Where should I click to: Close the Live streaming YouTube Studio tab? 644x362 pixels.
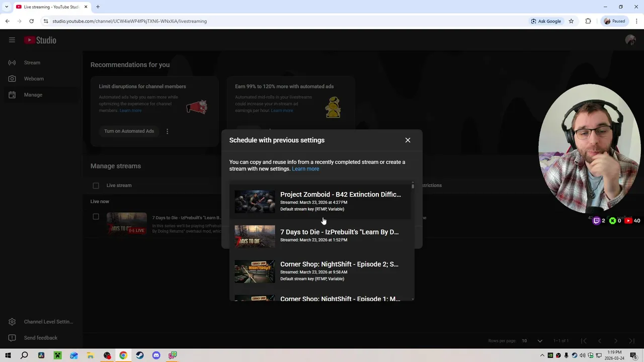pos(86,7)
